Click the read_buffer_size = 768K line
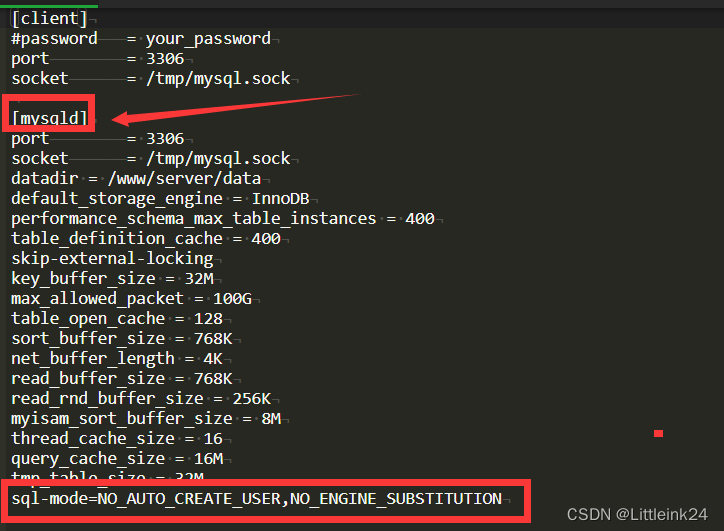724x531 pixels. [122, 379]
